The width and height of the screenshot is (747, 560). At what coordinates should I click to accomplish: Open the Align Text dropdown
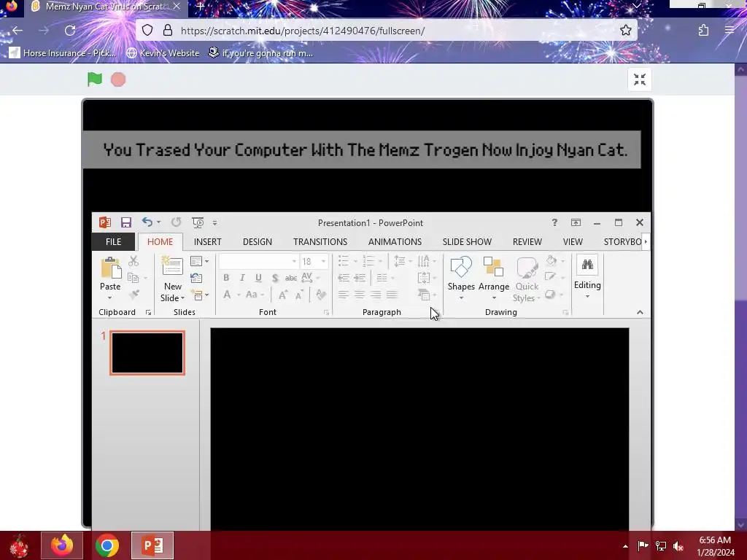[427, 278]
